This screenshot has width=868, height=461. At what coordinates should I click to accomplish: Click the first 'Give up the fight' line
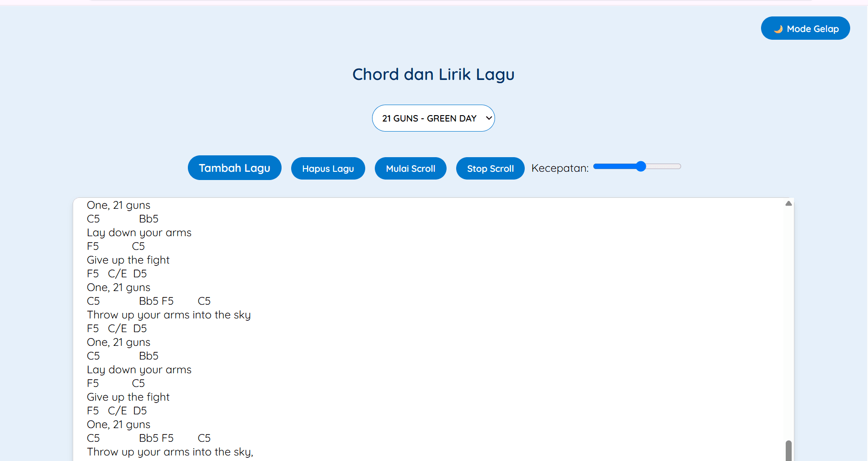tap(128, 260)
